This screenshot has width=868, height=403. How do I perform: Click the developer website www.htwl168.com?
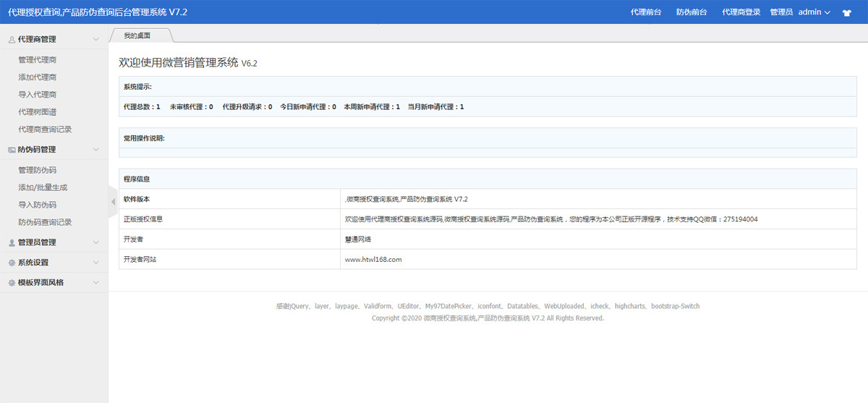click(373, 259)
